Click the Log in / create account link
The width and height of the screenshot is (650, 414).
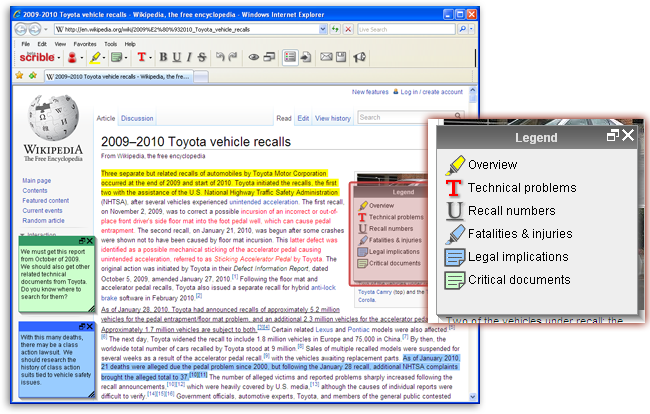[x=432, y=92]
